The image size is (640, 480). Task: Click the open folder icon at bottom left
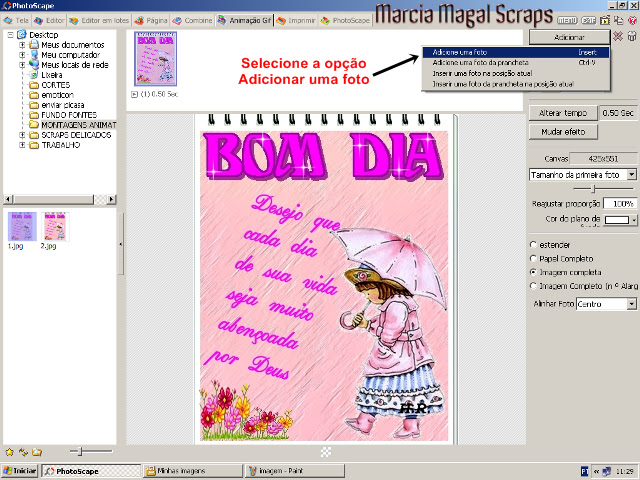[x=37, y=452]
